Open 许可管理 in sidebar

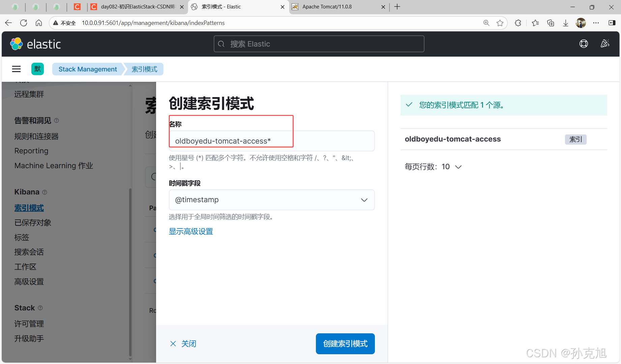(x=29, y=324)
